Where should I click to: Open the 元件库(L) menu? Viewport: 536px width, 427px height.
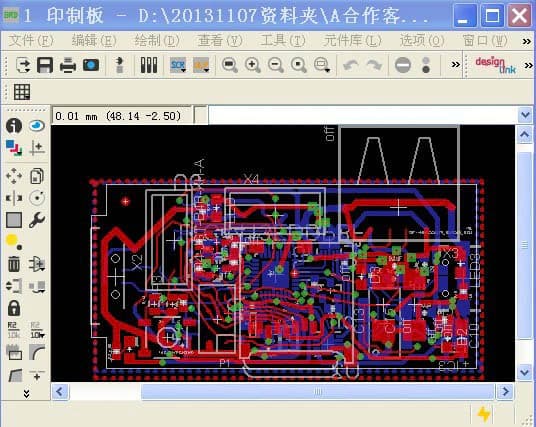click(x=353, y=41)
